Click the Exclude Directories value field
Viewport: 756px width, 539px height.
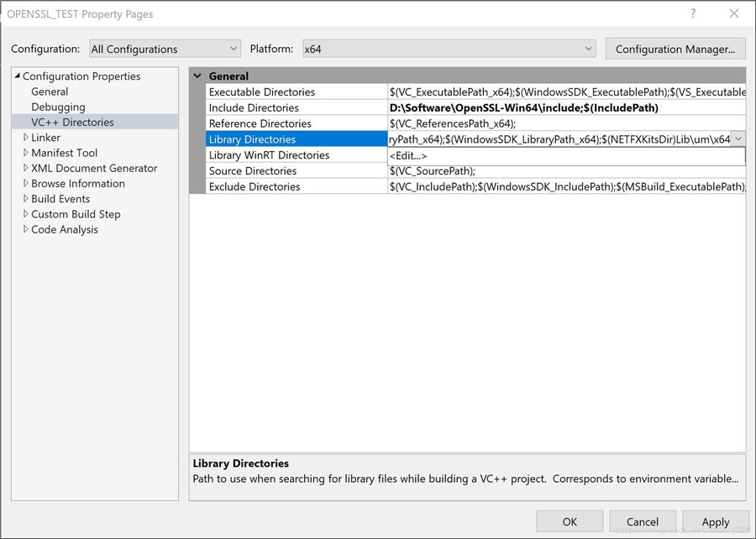(567, 186)
